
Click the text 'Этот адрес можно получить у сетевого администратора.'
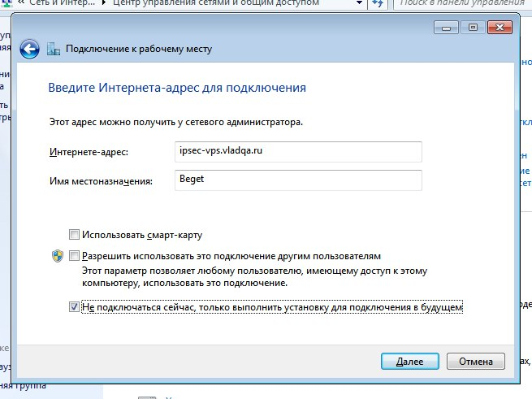click(176, 122)
